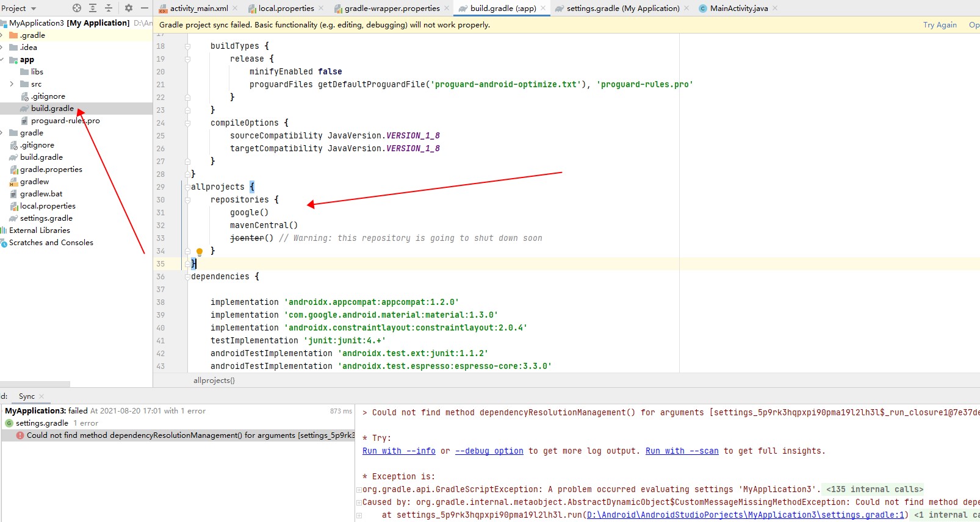Select MyApplication3 project root
The image size is (980, 522).
tap(69, 23)
